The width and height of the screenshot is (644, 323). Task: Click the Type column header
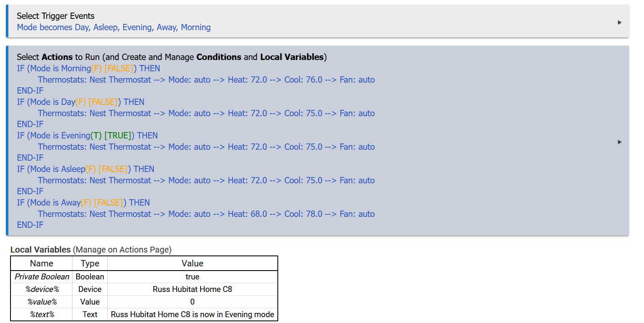click(x=90, y=263)
